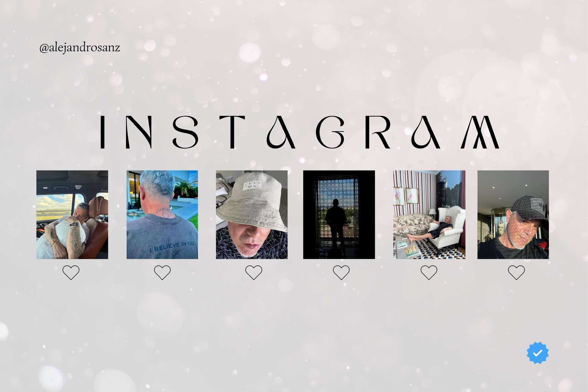The image size is (588, 392).
Task: Tap the heart under the black cap selfie
Action: 517,272
